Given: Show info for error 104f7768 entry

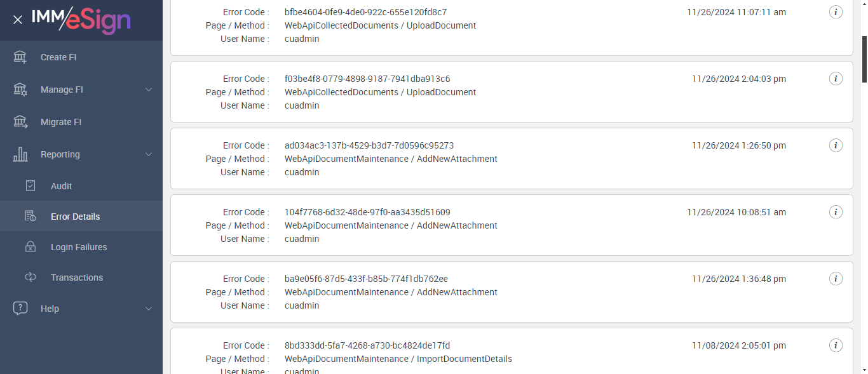Looking at the screenshot, I should click(x=836, y=212).
